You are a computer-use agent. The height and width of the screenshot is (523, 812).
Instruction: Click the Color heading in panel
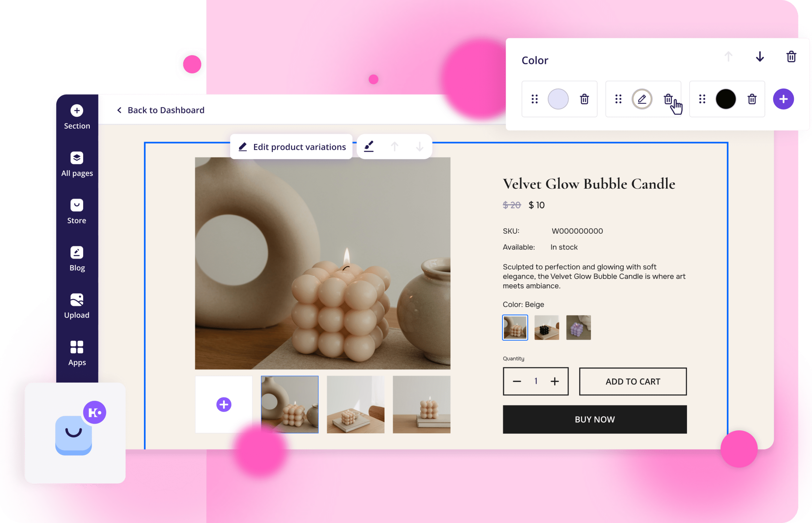pos(534,61)
